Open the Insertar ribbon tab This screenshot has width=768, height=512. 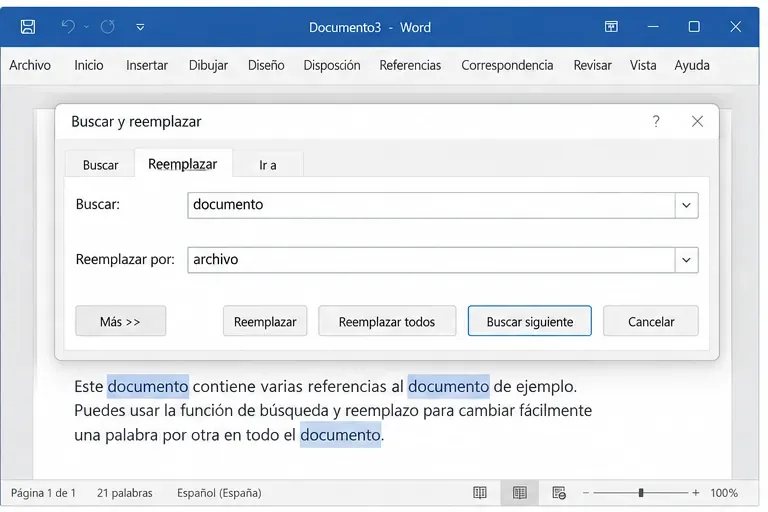coord(146,65)
